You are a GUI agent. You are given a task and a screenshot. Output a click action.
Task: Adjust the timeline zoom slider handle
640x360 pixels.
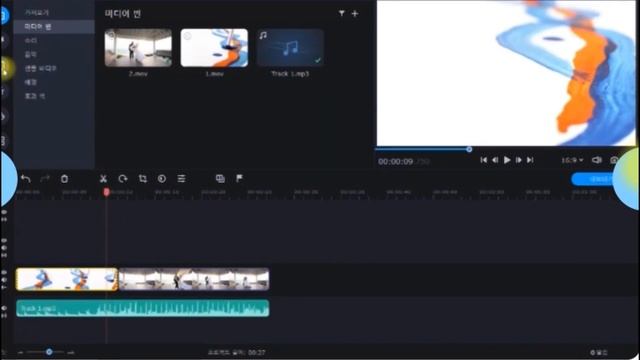coord(49,352)
